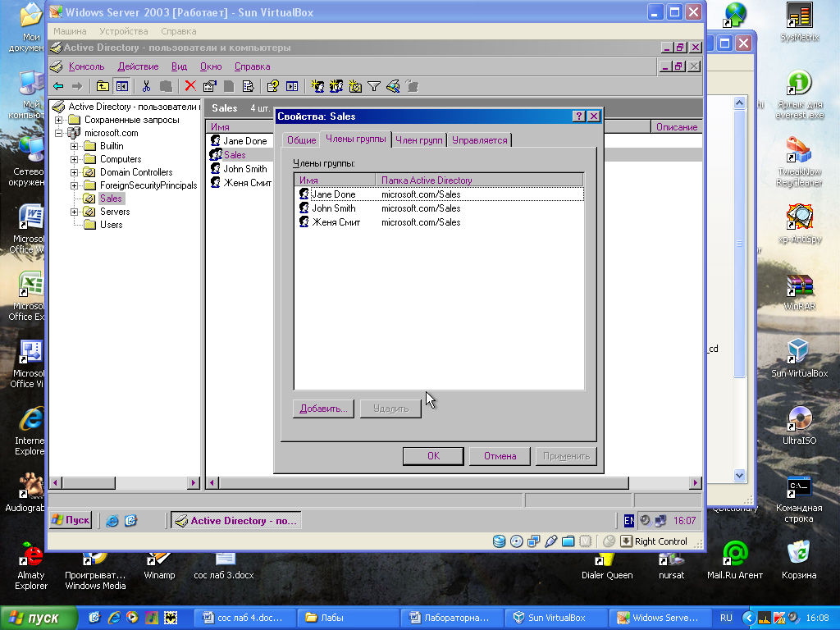The image size is (840, 630).
Task: Click the red Delete X icon
Action: (190, 86)
